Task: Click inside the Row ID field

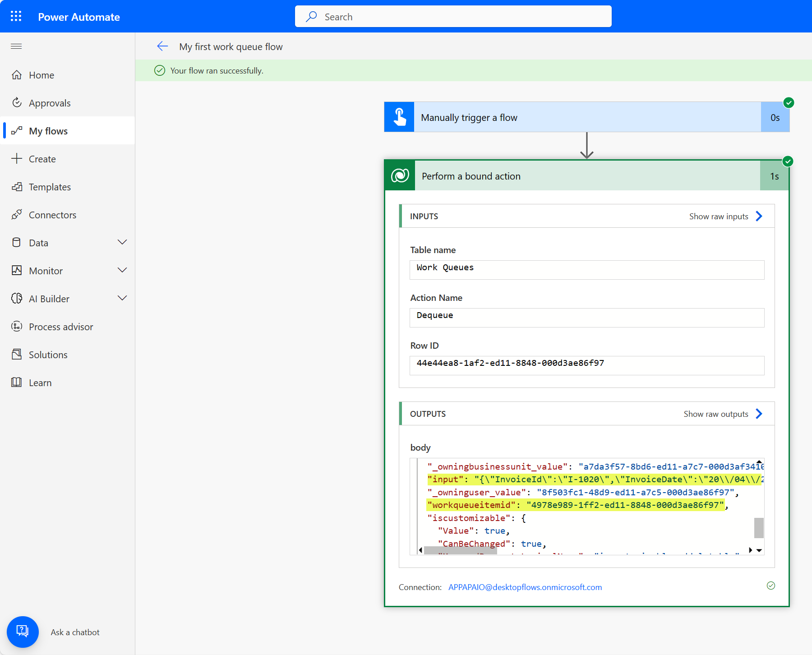Action: pos(586,365)
